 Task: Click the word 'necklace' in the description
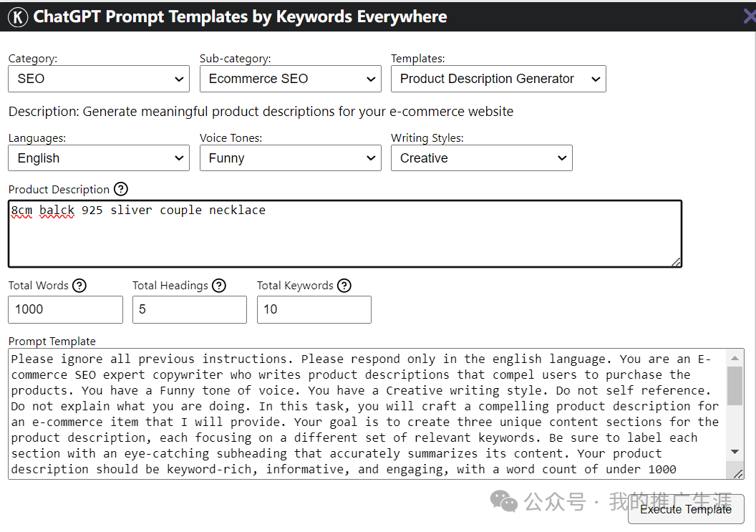point(237,211)
